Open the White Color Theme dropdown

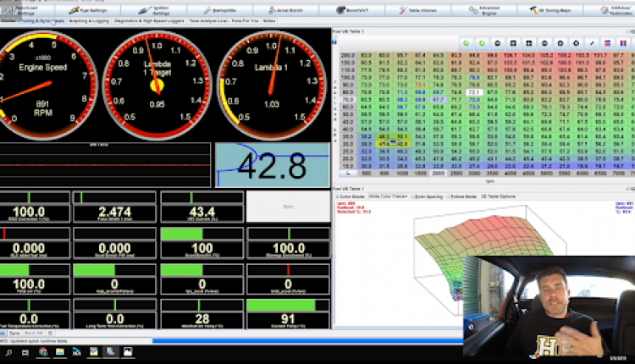coord(388,196)
